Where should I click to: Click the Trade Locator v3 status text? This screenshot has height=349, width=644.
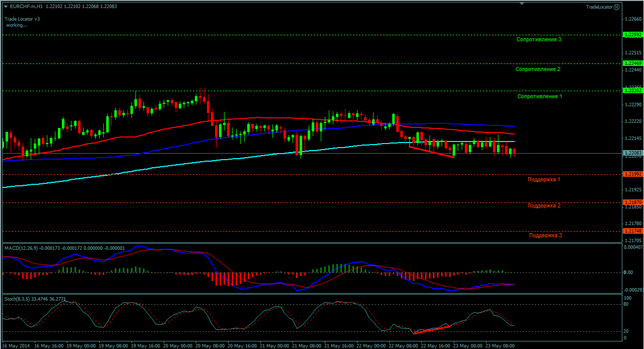tap(22, 19)
